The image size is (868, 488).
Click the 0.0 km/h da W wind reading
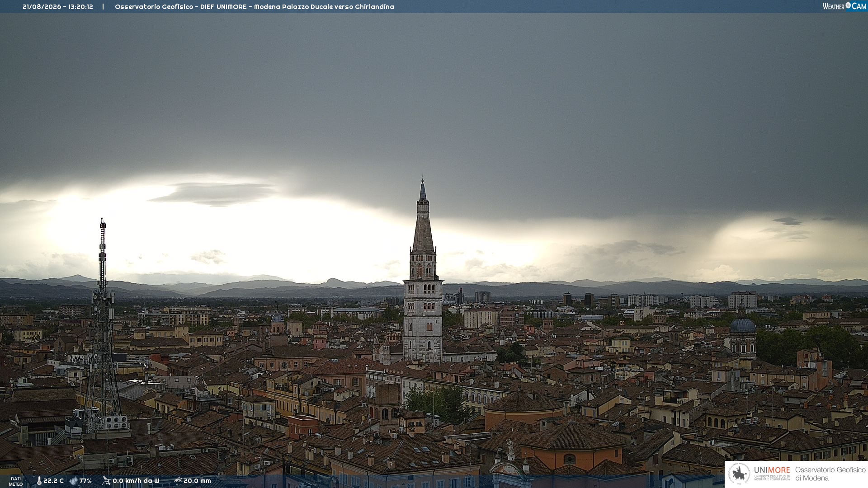(x=136, y=481)
